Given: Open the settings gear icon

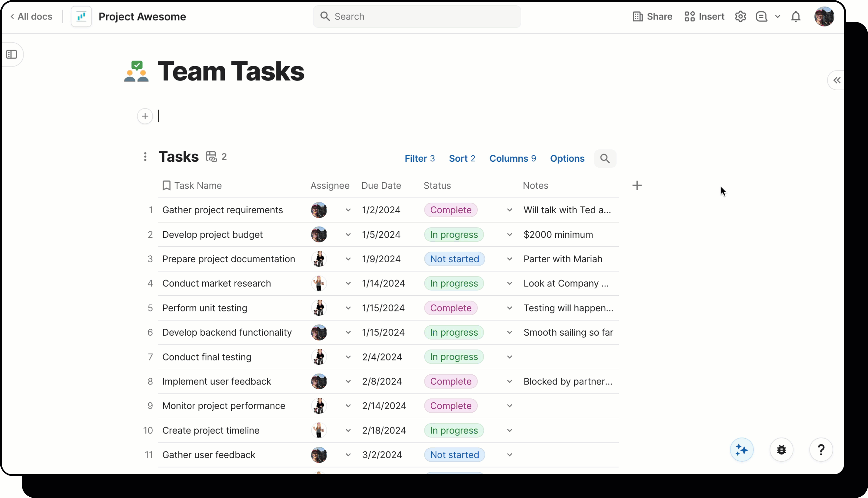Looking at the screenshot, I should [x=740, y=17].
